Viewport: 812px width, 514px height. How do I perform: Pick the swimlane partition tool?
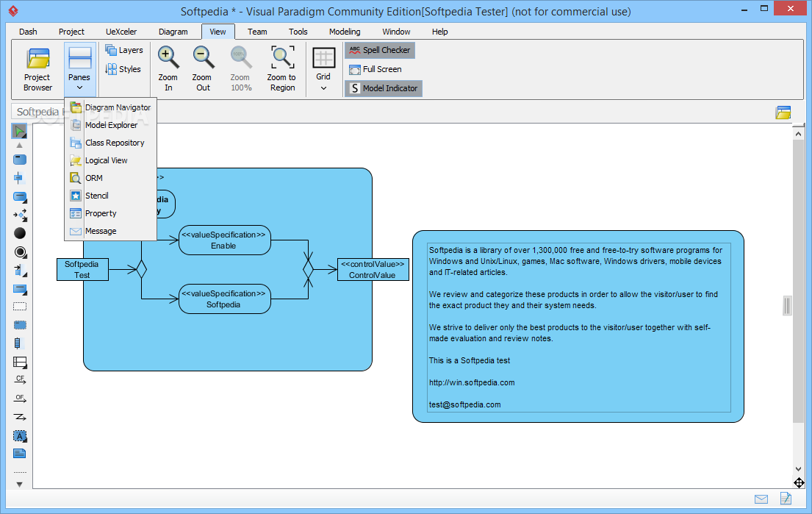(20, 363)
